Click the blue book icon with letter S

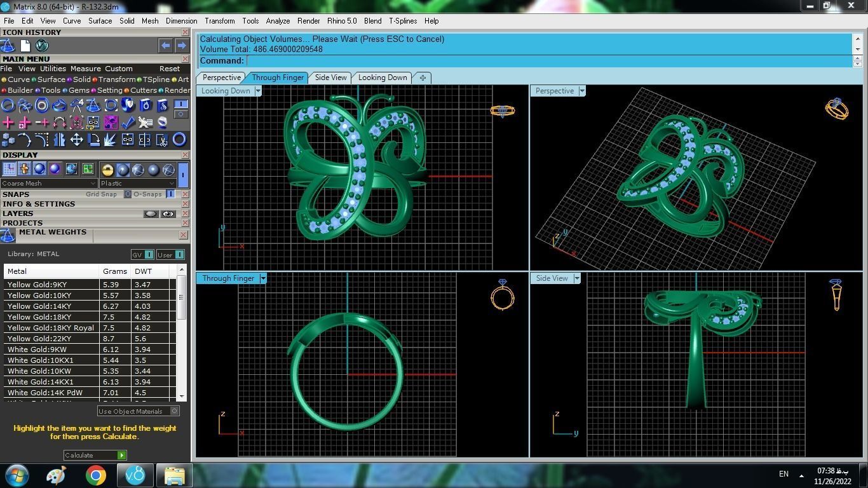pyautogui.click(x=162, y=105)
